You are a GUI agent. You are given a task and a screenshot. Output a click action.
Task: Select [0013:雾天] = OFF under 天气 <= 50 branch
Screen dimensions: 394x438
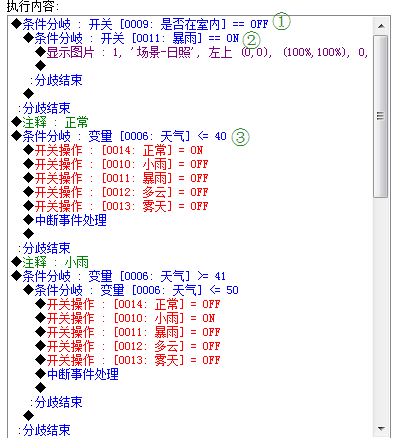tap(128, 360)
